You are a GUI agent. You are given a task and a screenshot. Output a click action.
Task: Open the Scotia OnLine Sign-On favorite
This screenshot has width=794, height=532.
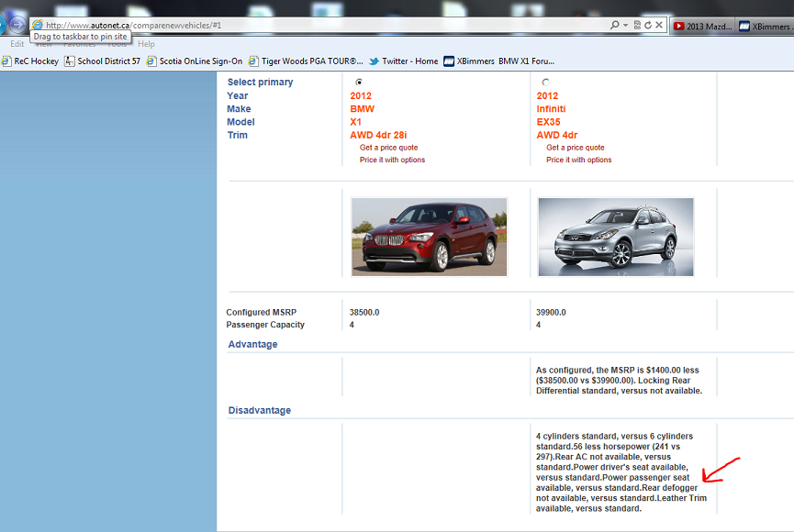click(x=195, y=61)
